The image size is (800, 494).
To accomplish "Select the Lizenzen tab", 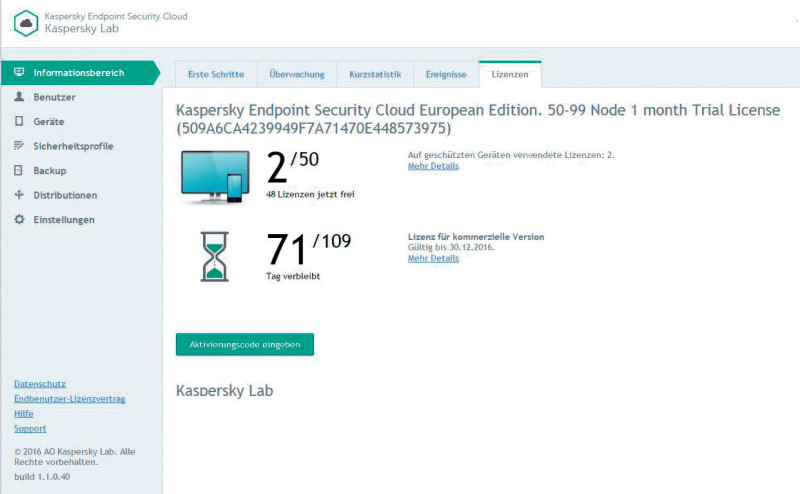I will [x=510, y=75].
